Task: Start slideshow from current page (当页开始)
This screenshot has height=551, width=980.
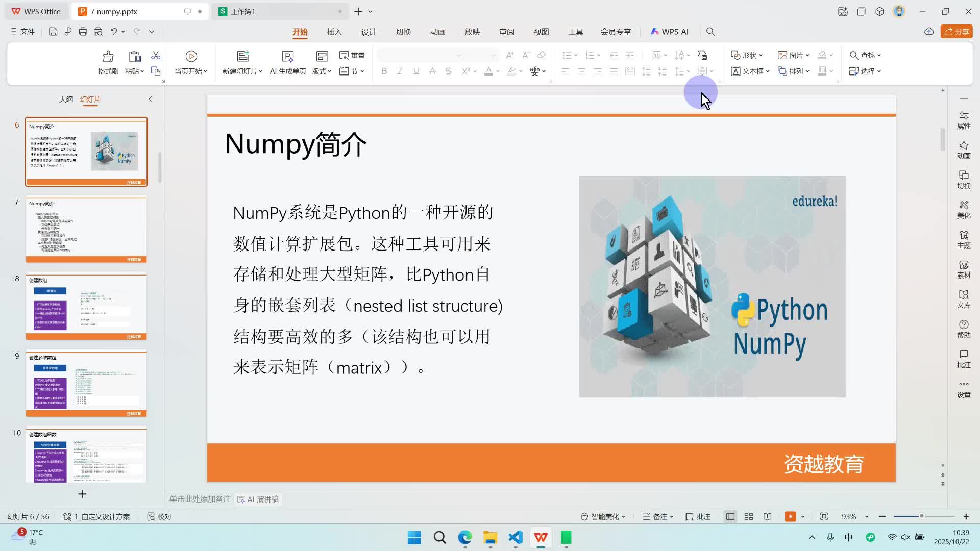Action: [191, 56]
